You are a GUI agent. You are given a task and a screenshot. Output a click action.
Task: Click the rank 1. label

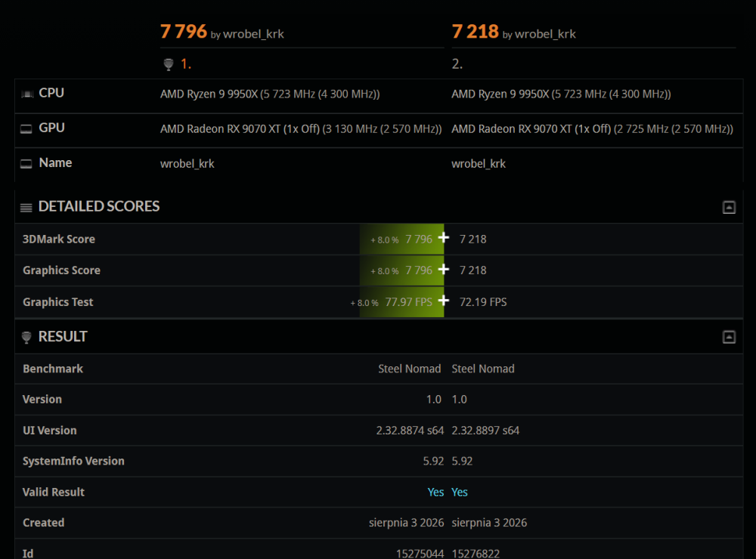186,64
